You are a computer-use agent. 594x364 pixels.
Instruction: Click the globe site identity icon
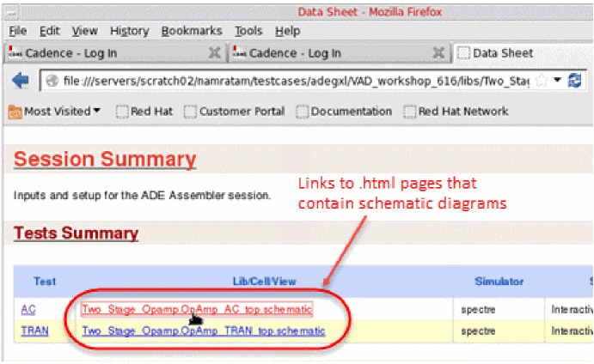(52, 81)
